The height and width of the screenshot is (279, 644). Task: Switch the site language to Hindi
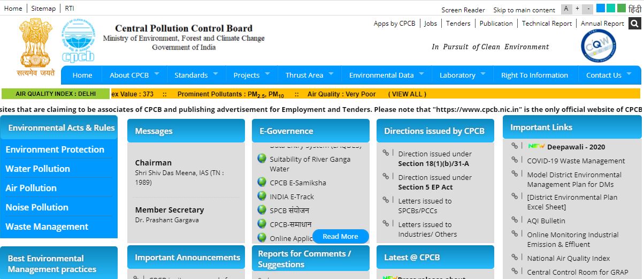click(634, 9)
